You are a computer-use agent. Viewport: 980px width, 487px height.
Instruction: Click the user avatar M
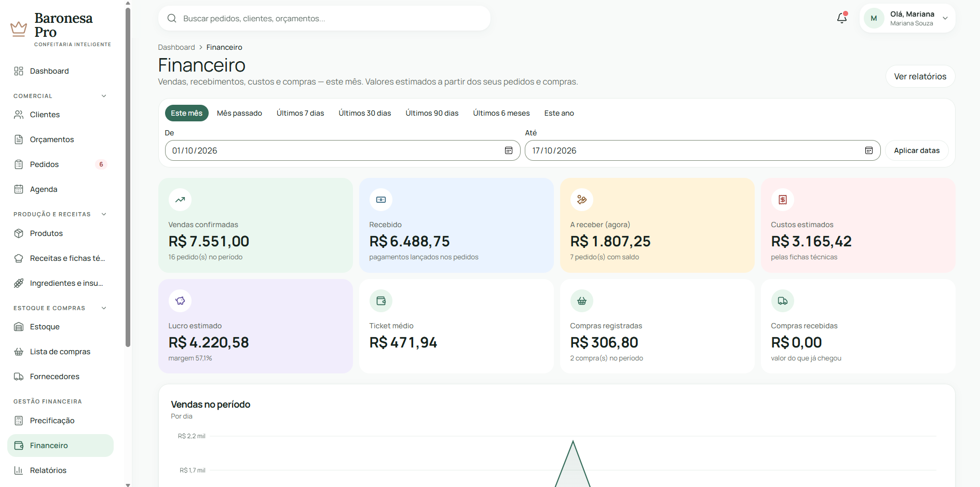click(x=874, y=18)
